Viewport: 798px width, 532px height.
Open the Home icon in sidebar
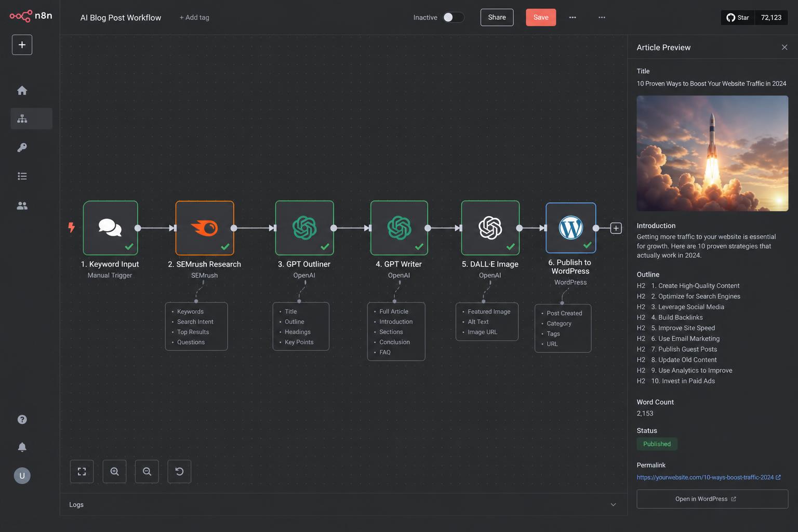pyautogui.click(x=22, y=90)
